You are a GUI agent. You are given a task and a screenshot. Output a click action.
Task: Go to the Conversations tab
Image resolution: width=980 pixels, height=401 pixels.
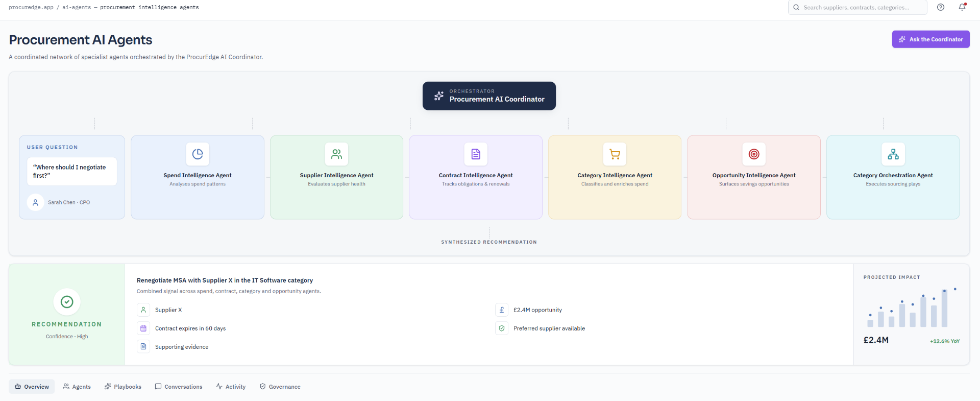(179, 386)
